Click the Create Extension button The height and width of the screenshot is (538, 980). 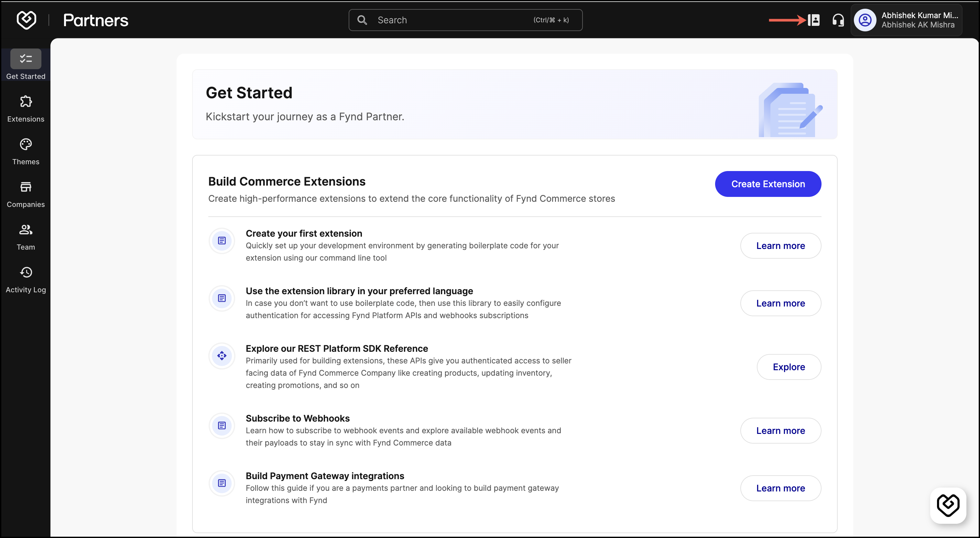768,184
